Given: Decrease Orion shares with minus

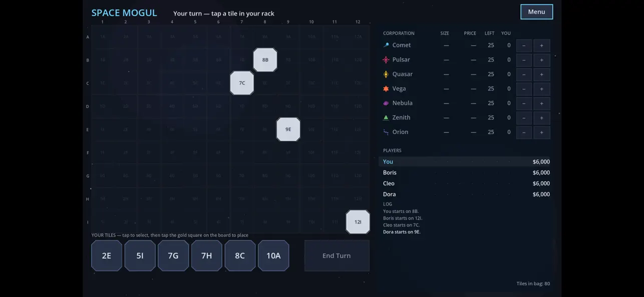Looking at the screenshot, I should point(524,132).
